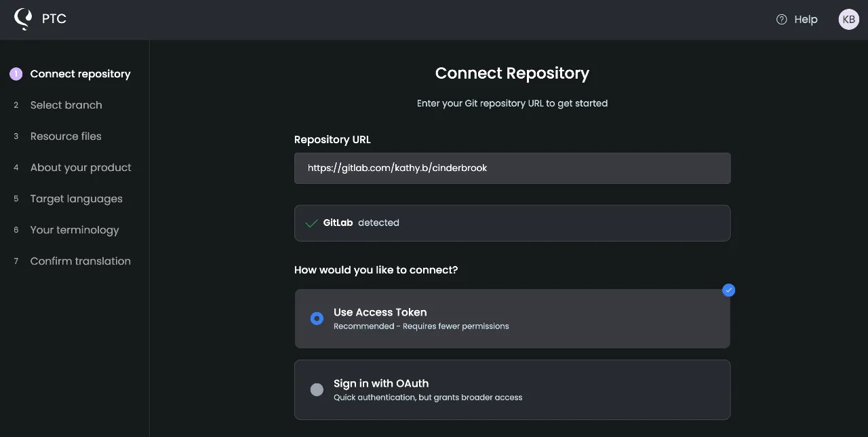Go to Confirm translation step
Viewport: 868px width, 437px height.
81,261
